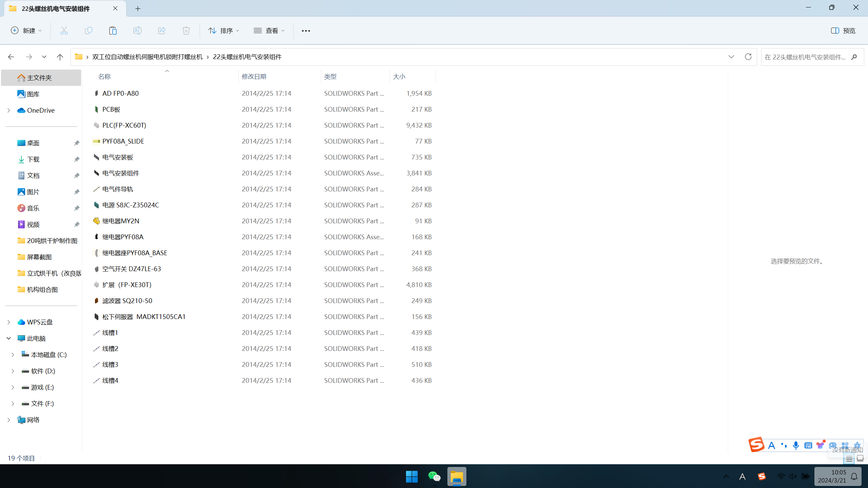This screenshot has height=488, width=868.
Task: Open a new tab with plus button
Action: tap(138, 8)
